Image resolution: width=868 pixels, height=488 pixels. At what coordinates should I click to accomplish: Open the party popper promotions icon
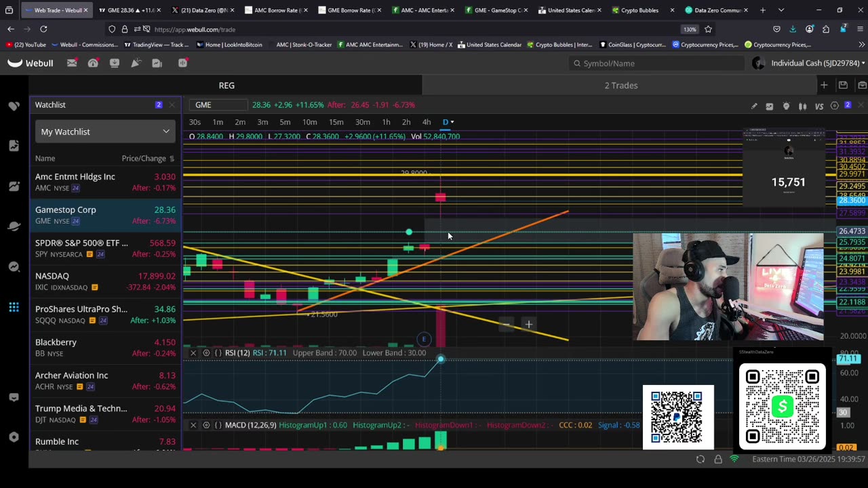[136, 63]
